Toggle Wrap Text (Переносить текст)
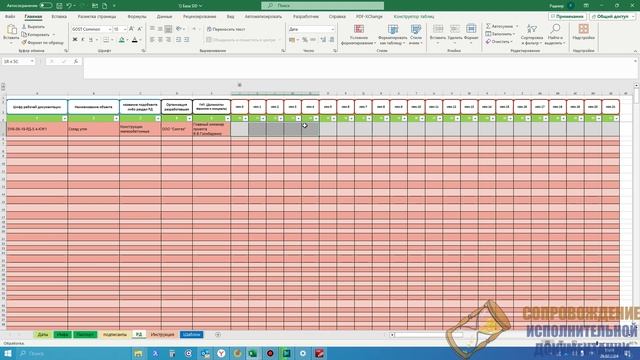Image resolution: width=640 pixels, height=360 pixels. [x=226, y=29]
